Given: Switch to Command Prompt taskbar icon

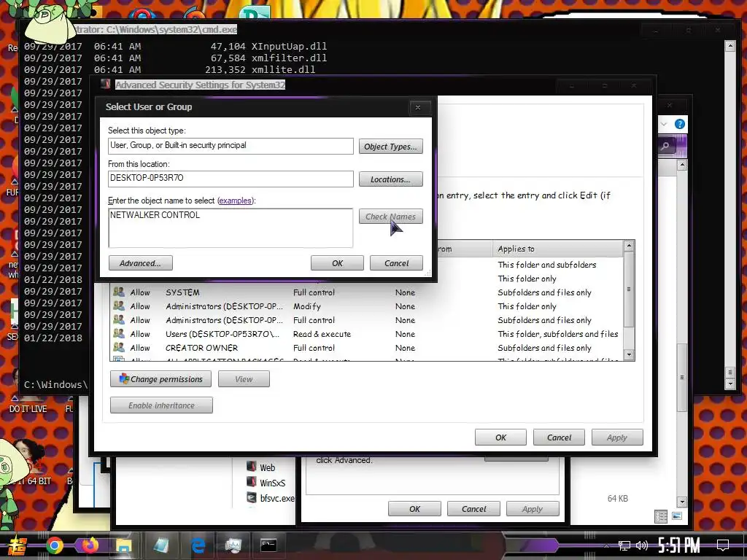Looking at the screenshot, I should (268, 545).
